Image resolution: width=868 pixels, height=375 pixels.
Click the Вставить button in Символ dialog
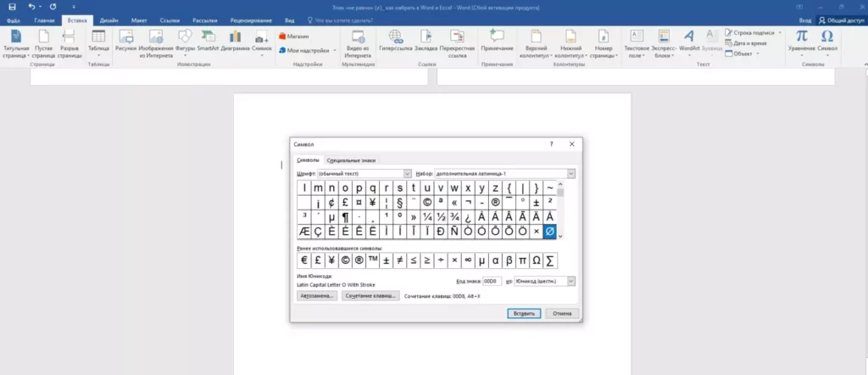coord(524,314)
